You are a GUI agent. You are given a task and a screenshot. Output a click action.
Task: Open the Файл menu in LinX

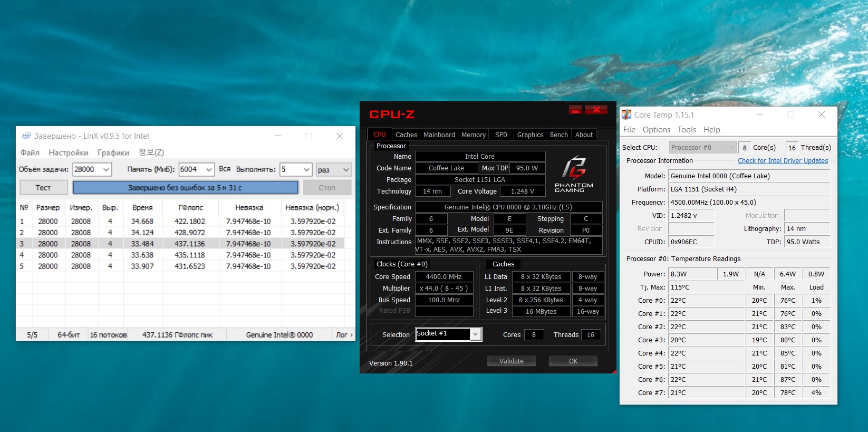[30, 152]
